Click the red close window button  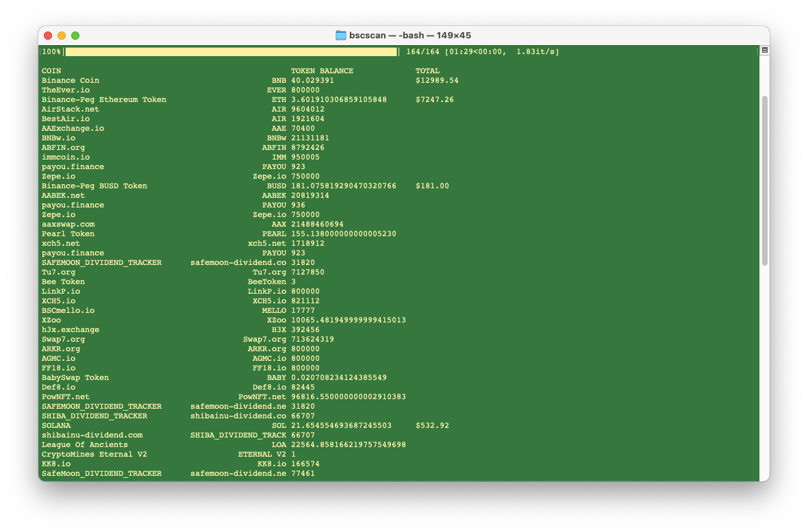(48, 36)
